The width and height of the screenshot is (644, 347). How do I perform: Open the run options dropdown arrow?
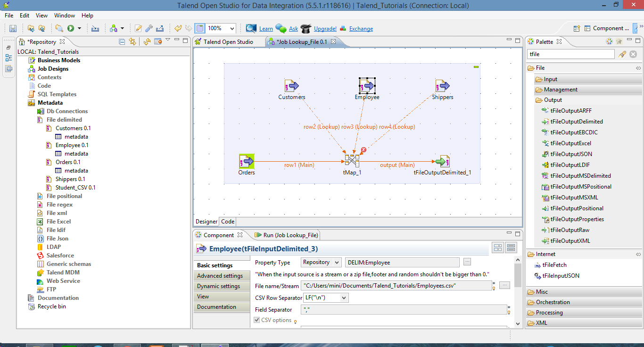click(x=79, y=28)
